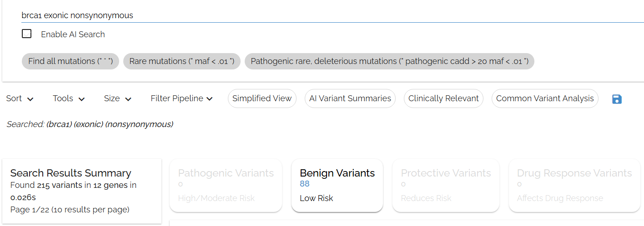Screen dimensions: 644x226
Task: Click the search query input field
Action: pyautogui.click(x=318, y=15)
